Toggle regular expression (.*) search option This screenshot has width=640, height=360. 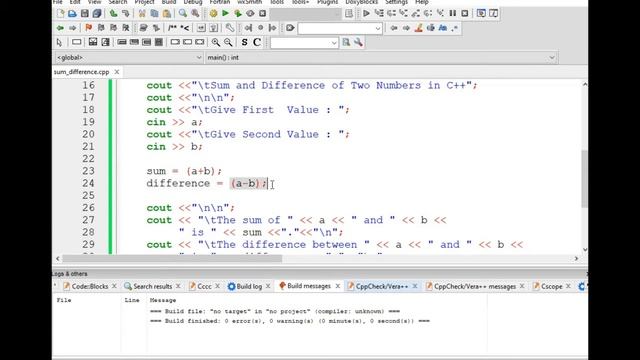pos(455,28)
